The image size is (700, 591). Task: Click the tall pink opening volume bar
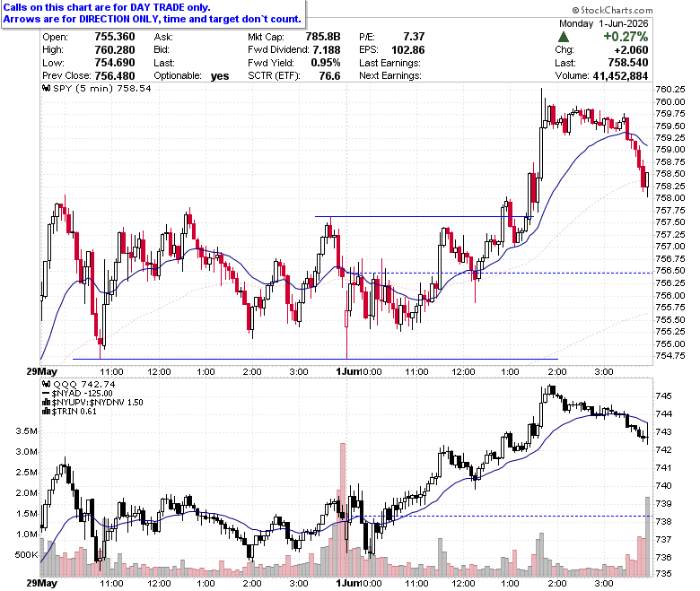343,509
